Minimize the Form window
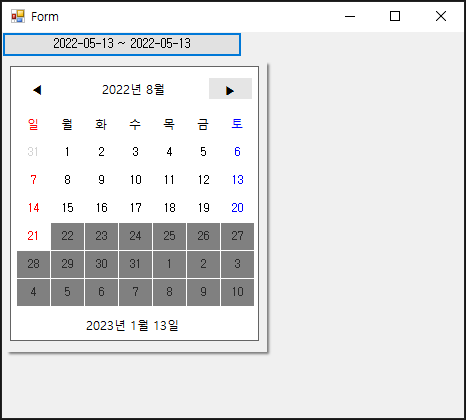 click(350, 16)
